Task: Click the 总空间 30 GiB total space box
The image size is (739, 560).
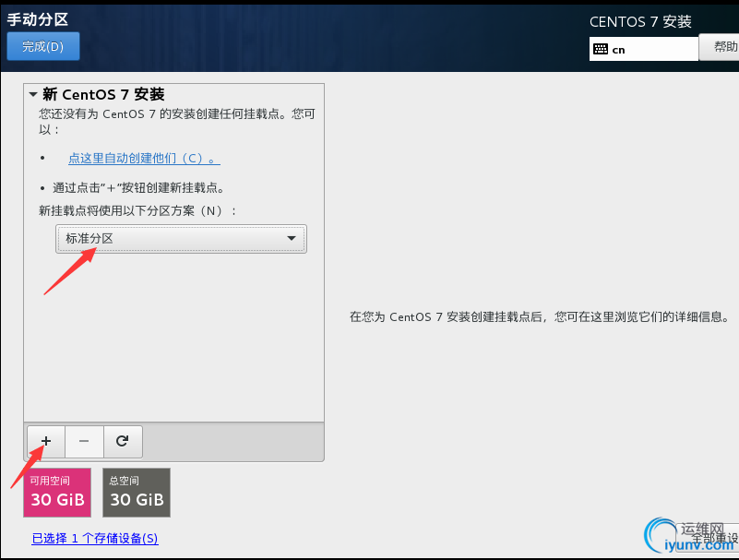Action: point(137,493)
